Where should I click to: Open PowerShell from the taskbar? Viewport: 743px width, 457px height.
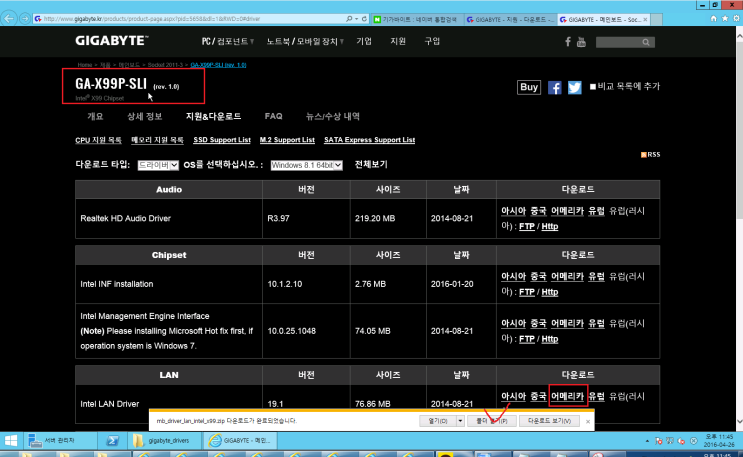(112, 440)
